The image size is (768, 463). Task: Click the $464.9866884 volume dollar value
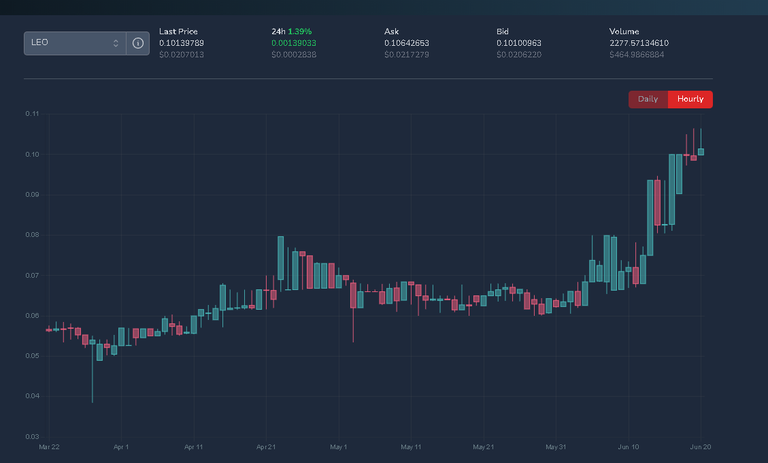pyautogui.click(x=637, y=55)
